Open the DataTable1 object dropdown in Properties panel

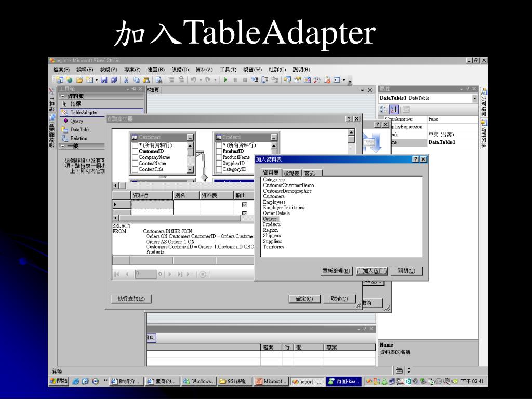coord(474,98)
